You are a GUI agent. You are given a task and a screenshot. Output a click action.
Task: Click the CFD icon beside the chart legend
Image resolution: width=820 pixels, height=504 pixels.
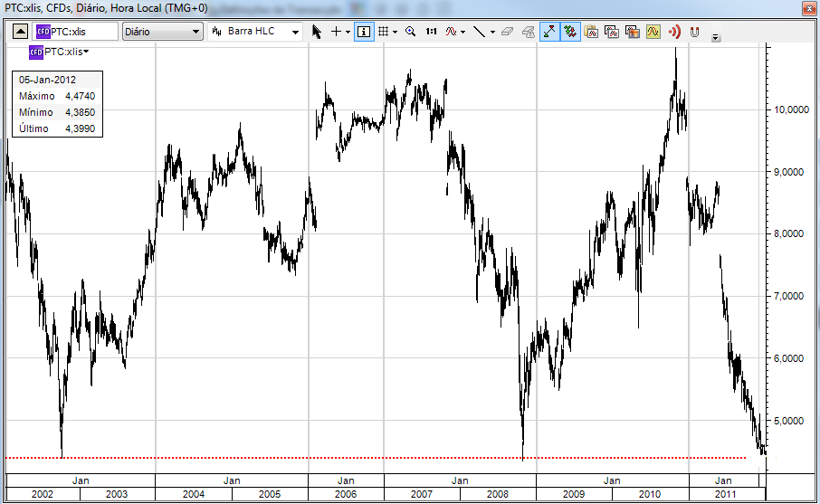35,52
